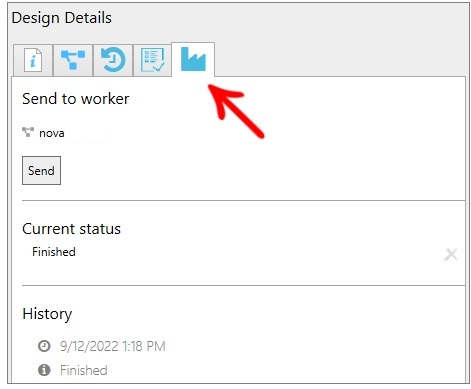Open the revision history clock tab

(113, 60)
